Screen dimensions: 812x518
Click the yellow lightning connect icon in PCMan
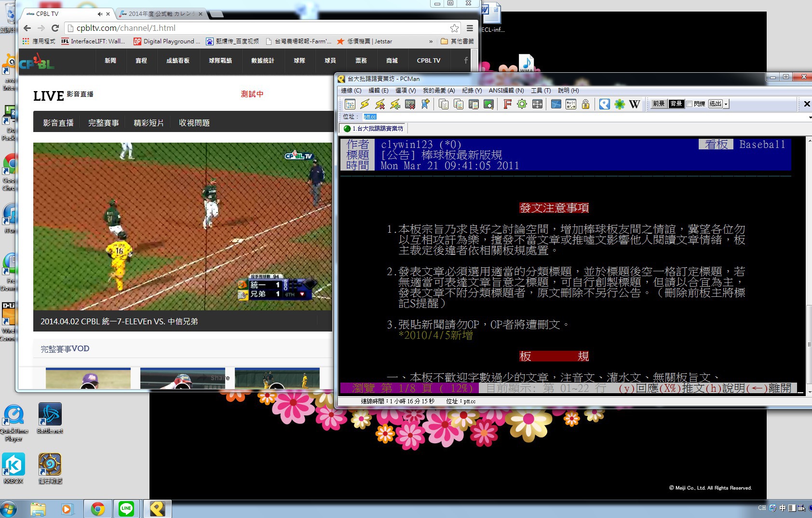365,104
